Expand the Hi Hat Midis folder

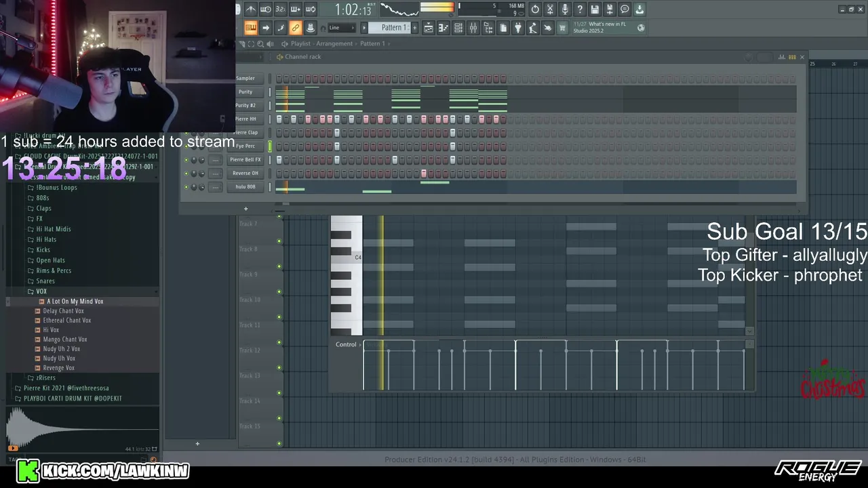(x=54, y=229)
